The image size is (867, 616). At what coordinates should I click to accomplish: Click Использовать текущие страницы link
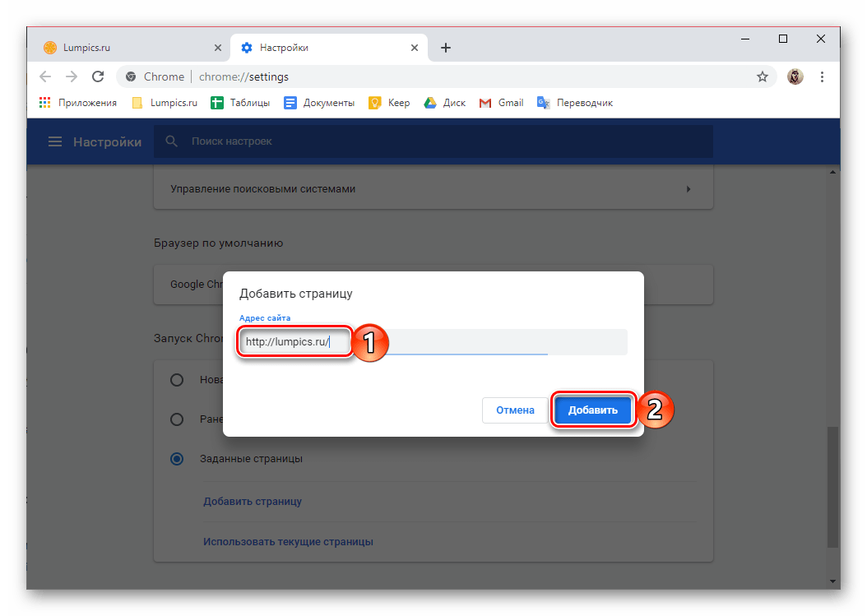pyautogui.click(x=288, y=542)
